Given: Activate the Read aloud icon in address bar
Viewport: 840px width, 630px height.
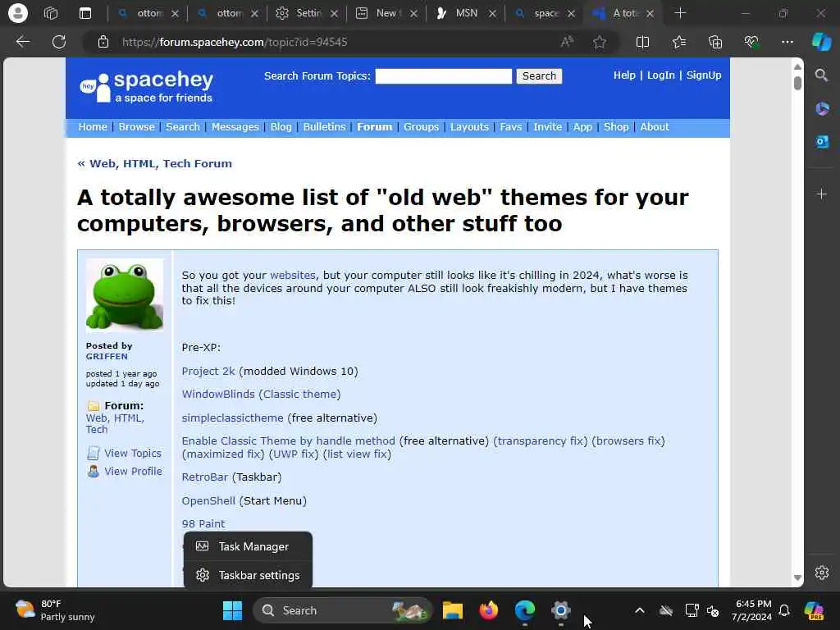Looking at the screenshot, I should [x=567, y=42].
